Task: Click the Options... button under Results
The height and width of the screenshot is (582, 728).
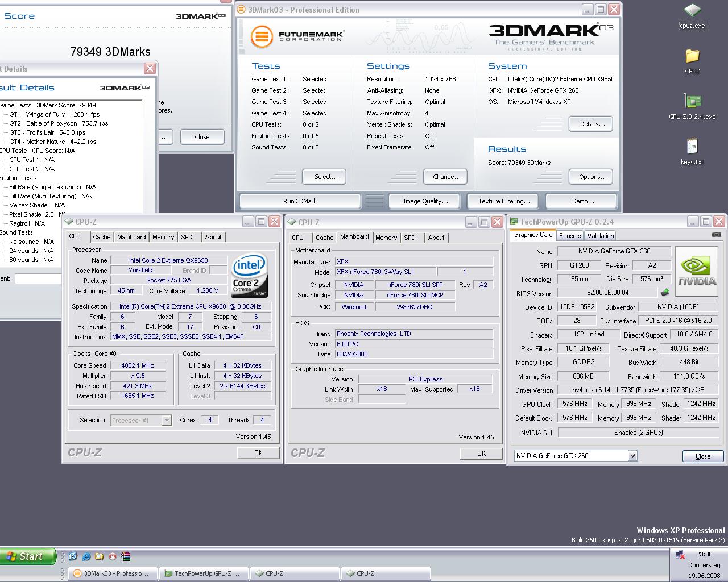Action: 592,177
